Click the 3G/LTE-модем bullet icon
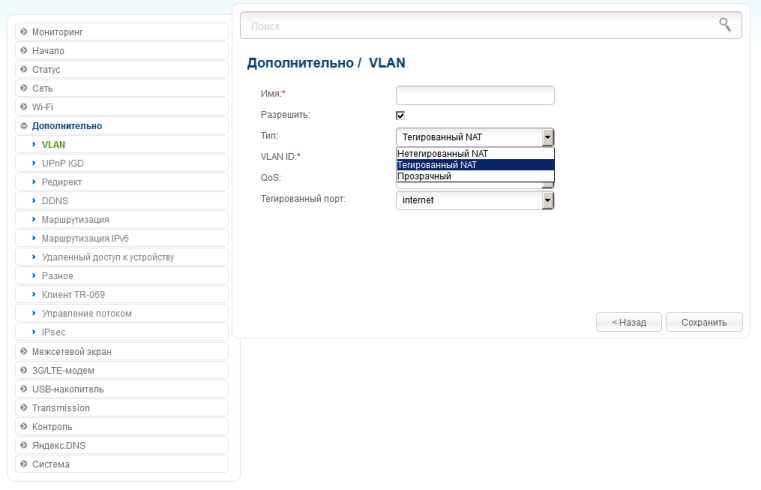This screenshot has width=761, height=490. pos(23,370)
